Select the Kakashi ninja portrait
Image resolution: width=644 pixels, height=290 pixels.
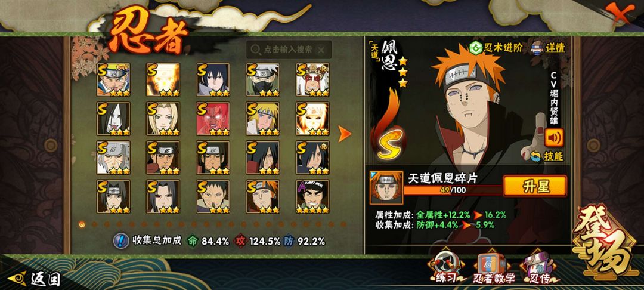[x=263, y=80]
